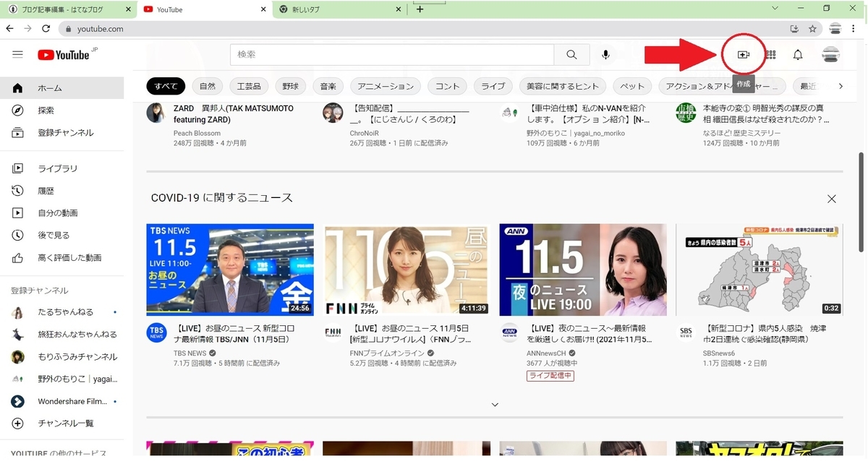Viewport: 868px width, 461px height.
Task: Select the すべて filter chip
Action: tap(166, 86)
